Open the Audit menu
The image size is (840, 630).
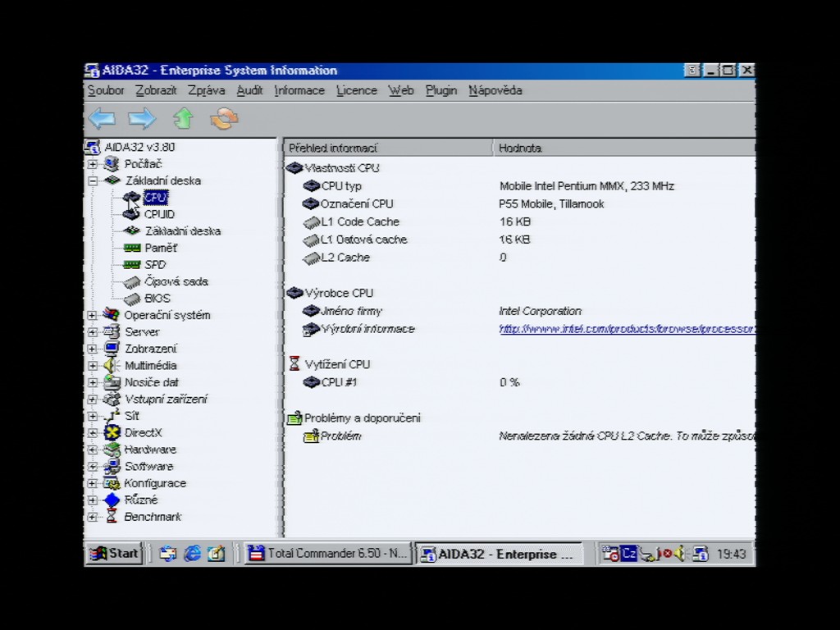click(249, 90)
